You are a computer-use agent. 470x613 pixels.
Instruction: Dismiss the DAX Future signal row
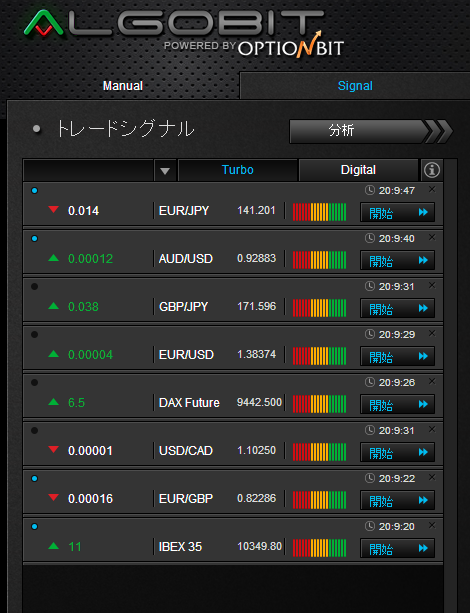point(432,381)
